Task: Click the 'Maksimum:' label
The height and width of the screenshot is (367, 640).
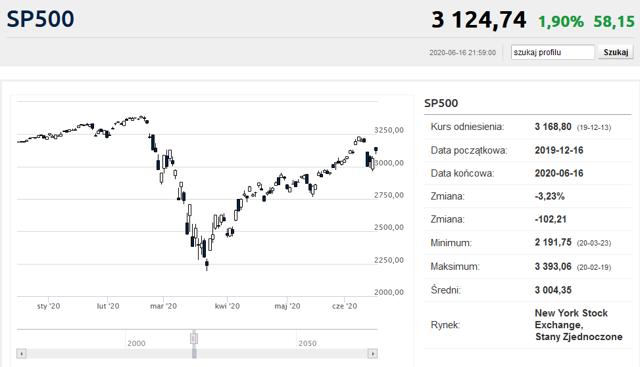Action: point(455,267)
